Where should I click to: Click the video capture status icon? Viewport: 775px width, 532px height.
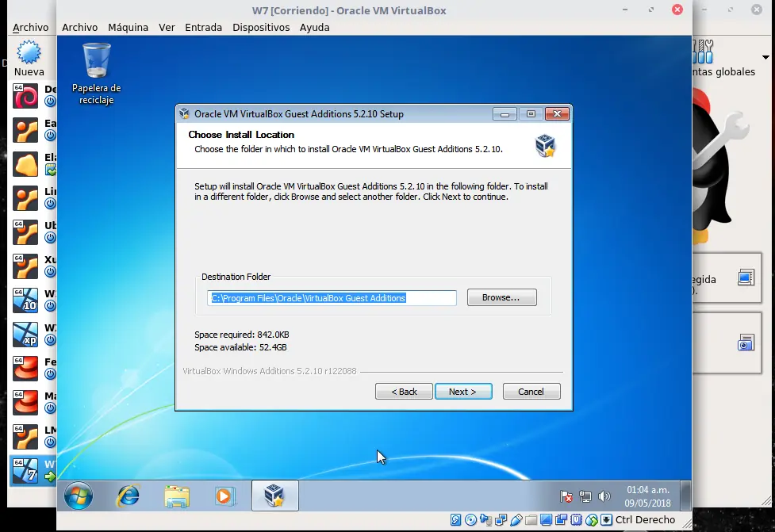pos(561,519)
